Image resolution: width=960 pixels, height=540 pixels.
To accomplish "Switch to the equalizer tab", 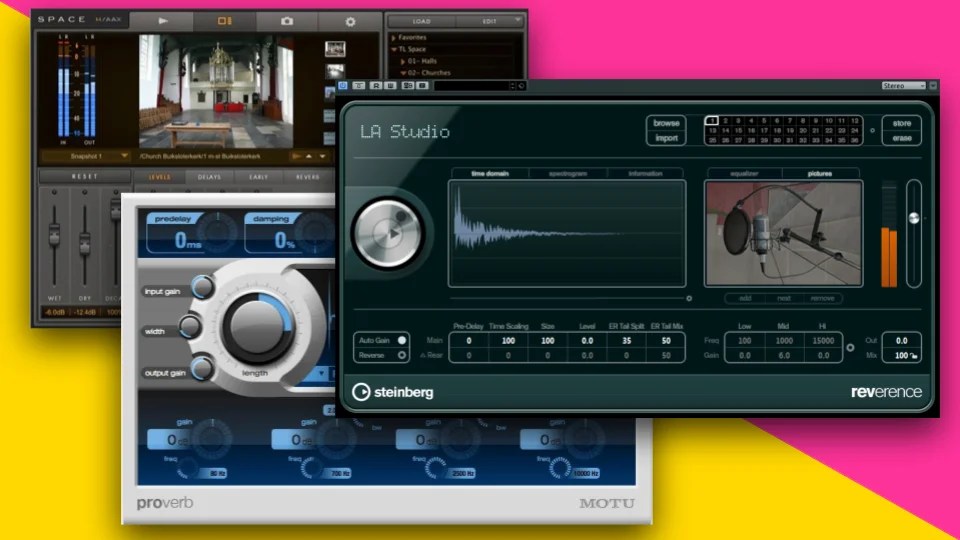I will pos(744,174).
